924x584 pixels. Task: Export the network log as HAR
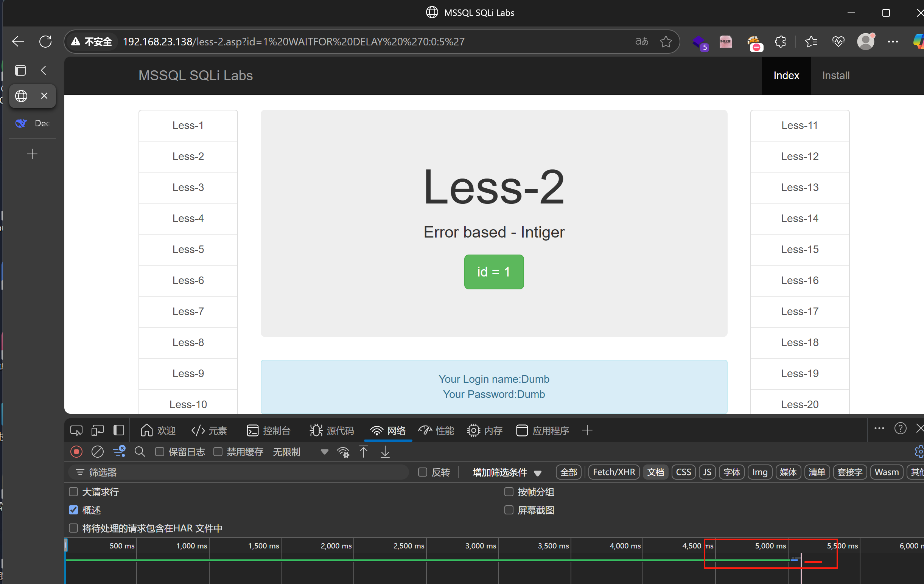tap(385, 452)
